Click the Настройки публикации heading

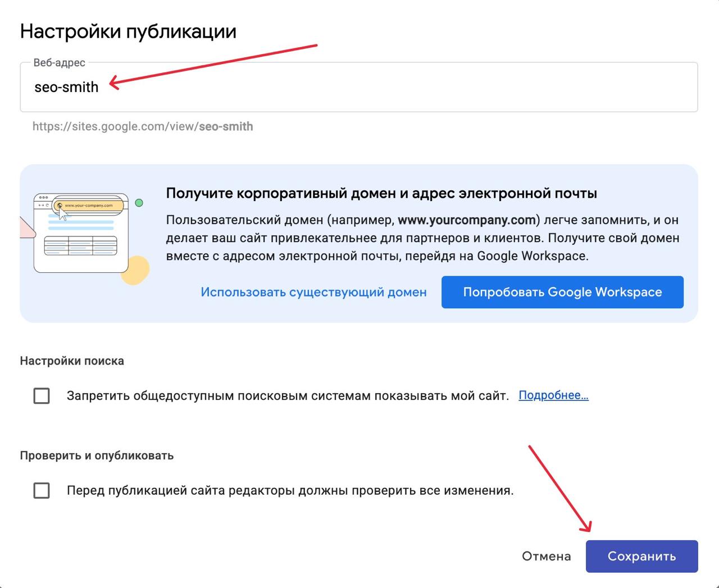(128, 31)
